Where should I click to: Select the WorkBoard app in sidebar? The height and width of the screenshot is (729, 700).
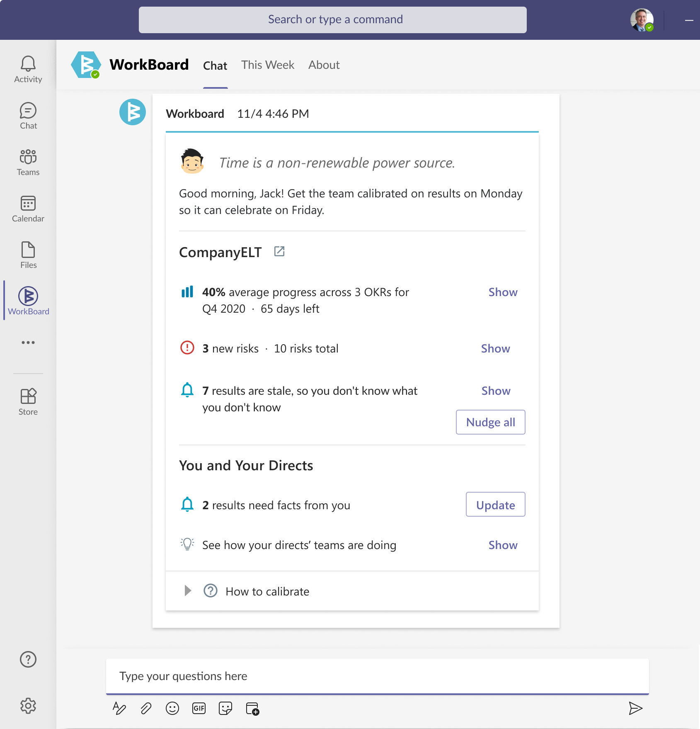click(28, 301)
